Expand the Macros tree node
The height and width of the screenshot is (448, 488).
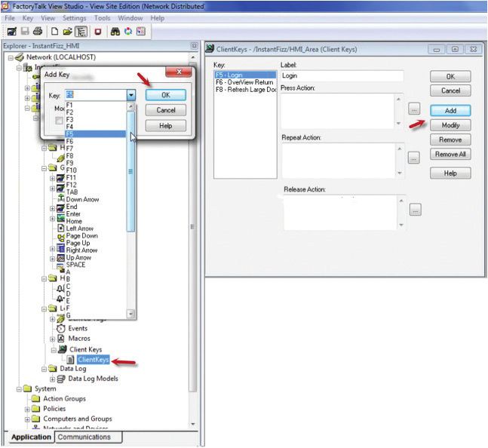53,339
